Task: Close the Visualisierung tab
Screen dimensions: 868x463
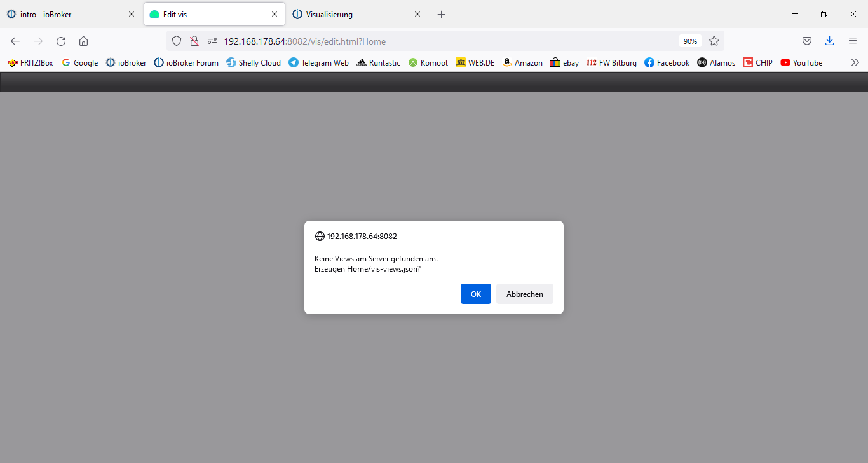Action: click(x=417, y=14)
